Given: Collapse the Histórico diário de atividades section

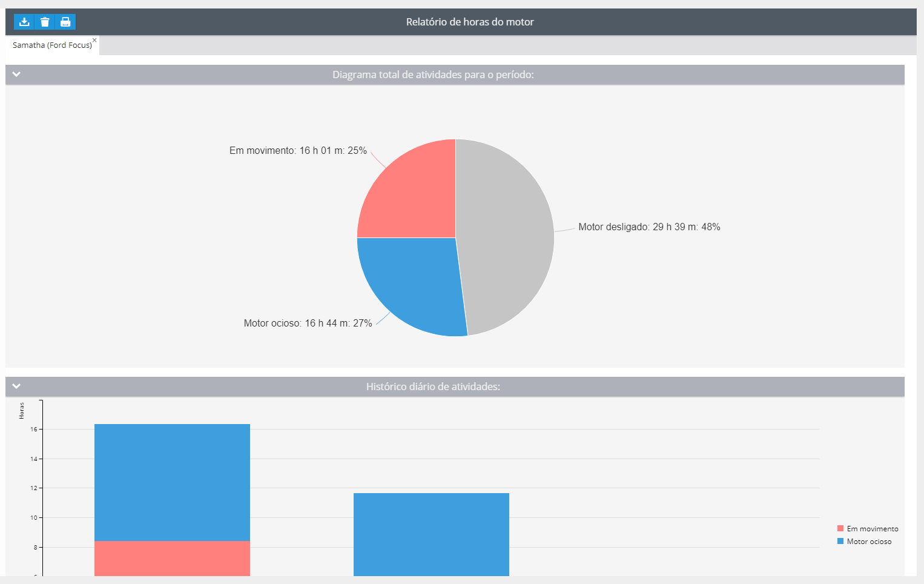Looking at the screenshot, I should point(16,386).
